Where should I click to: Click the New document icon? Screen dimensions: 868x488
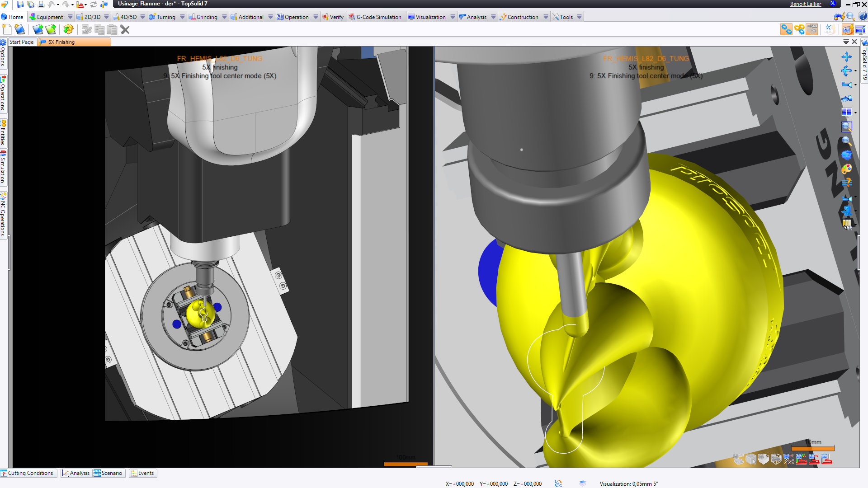click(7, 29)
